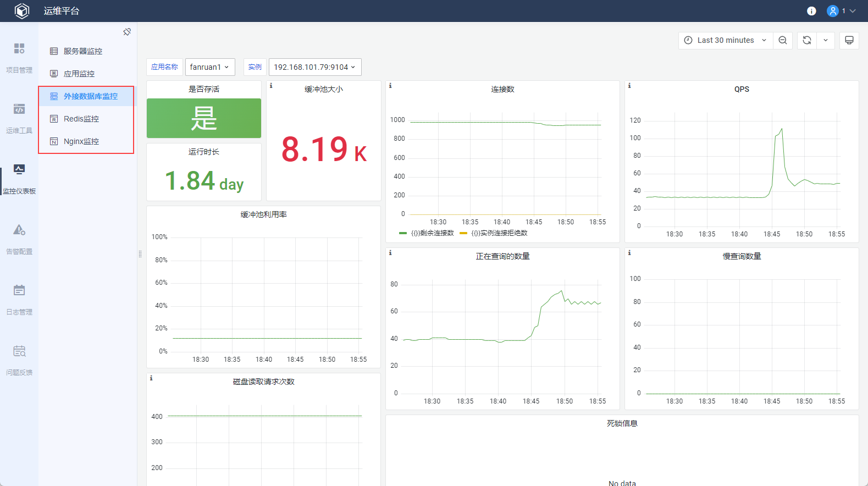Open the QPS panel title menu

coord(742,89)
